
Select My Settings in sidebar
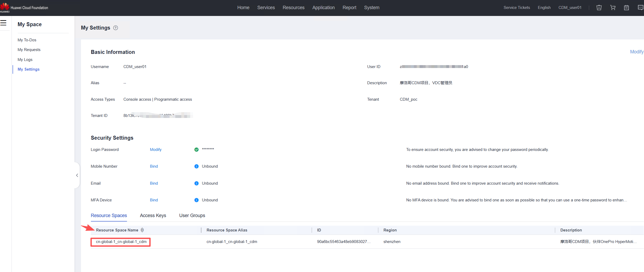(x=28, y=69)
